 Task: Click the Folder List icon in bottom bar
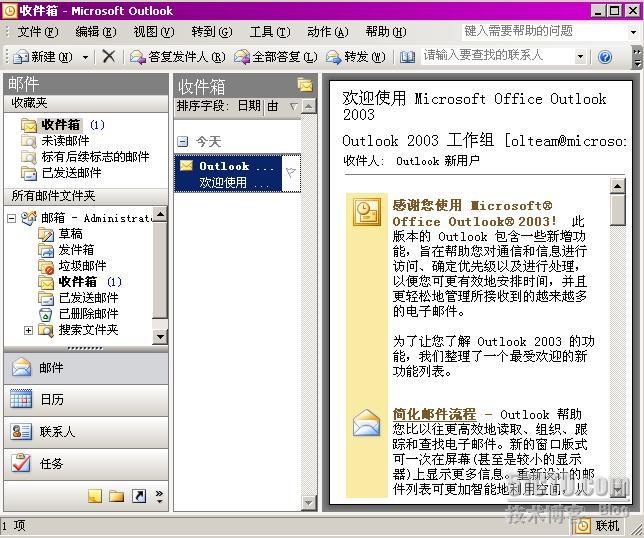(x=117, y=496)
